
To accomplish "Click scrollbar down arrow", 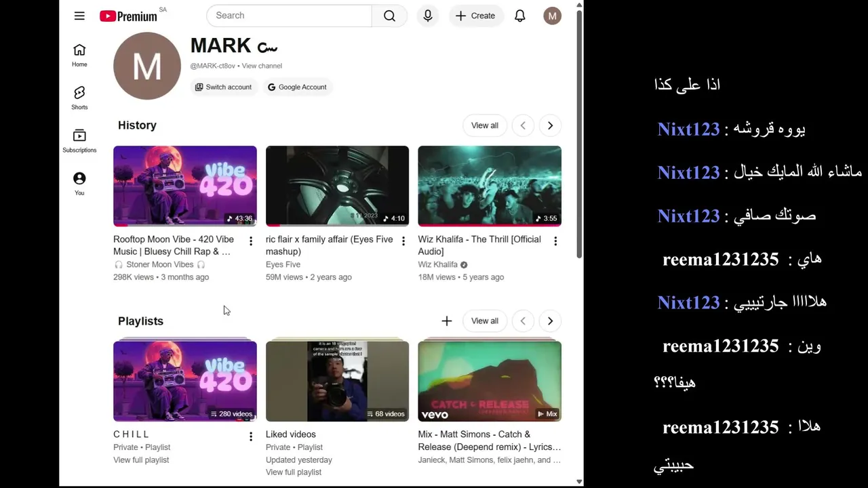I will (579, 482).
